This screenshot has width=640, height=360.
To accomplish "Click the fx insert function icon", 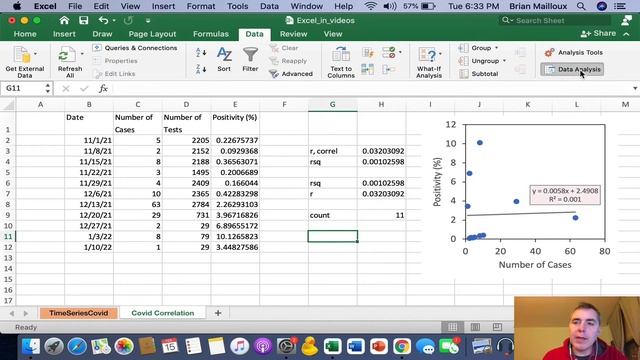I will coord(103,88).
